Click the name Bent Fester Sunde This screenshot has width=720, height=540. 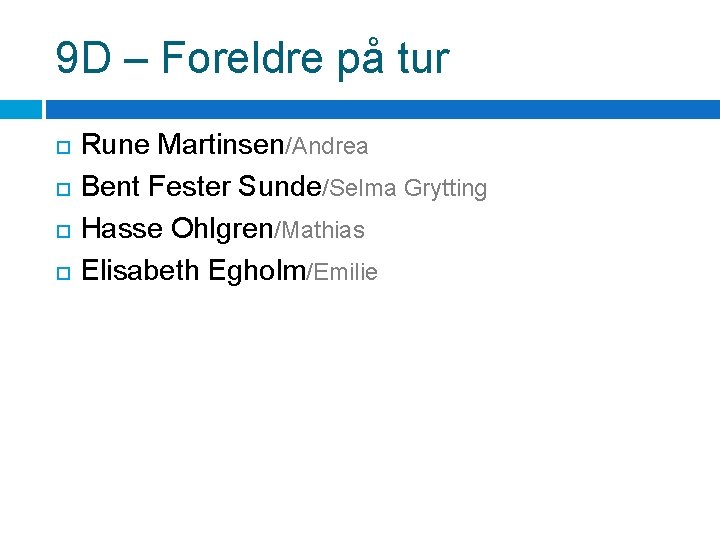point(202,186)
